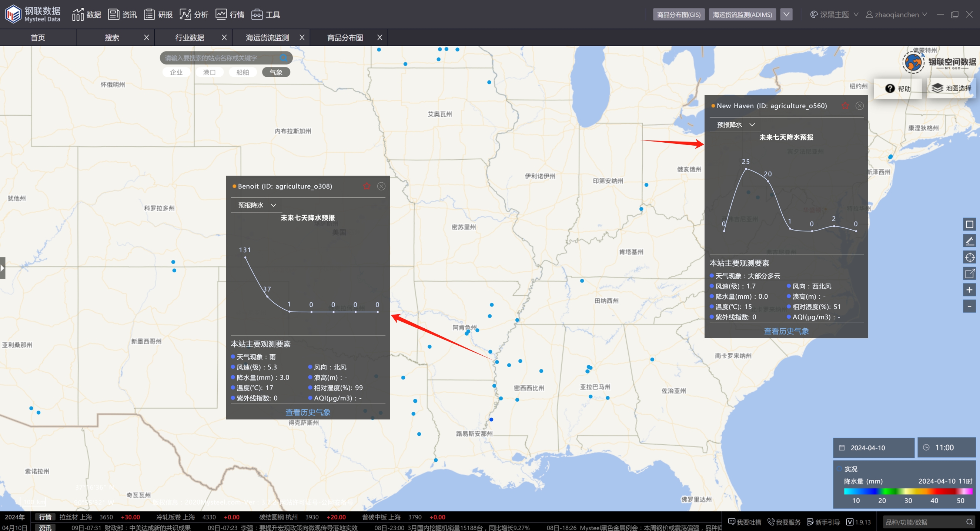Open the 地图选择 layer button
This screenshot has width=980, height=531.
pyautogui.click(x=951, y=88)
